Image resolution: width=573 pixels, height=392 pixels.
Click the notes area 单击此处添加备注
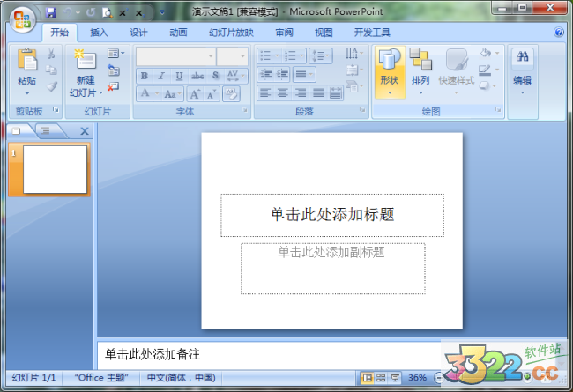[x=153, y=354]
